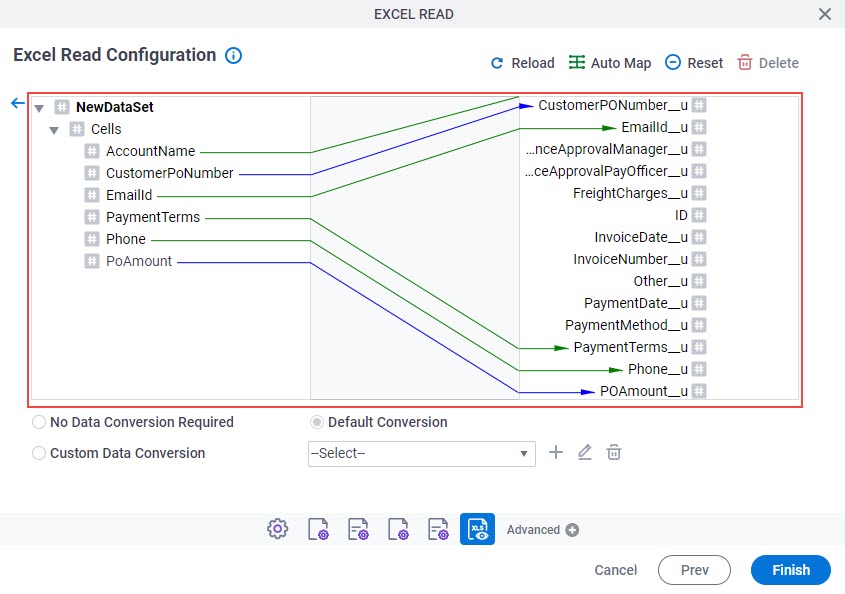Edit the selected custom conversion
845x594 pixels.
point(585,452)
